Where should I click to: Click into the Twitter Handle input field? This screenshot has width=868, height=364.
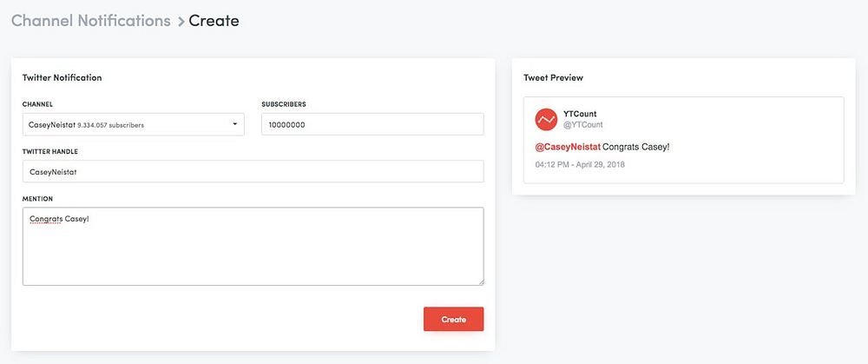coord(252,171)
